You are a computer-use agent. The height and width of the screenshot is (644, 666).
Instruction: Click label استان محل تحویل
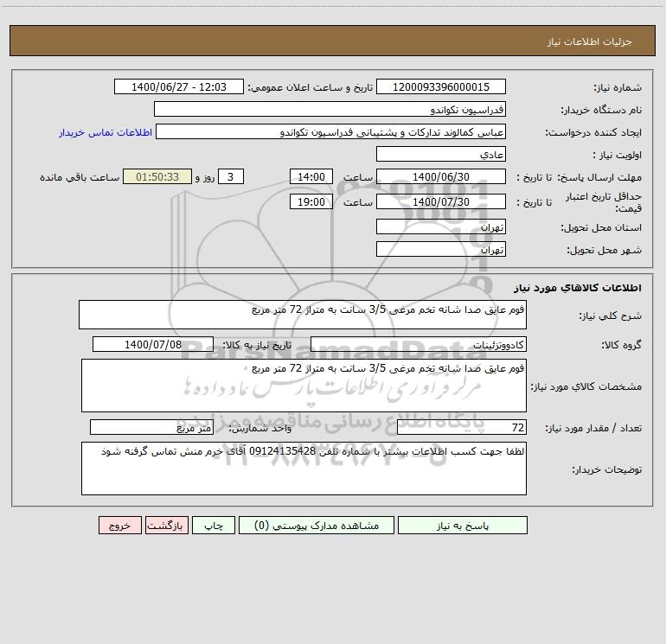pos(601,227)
